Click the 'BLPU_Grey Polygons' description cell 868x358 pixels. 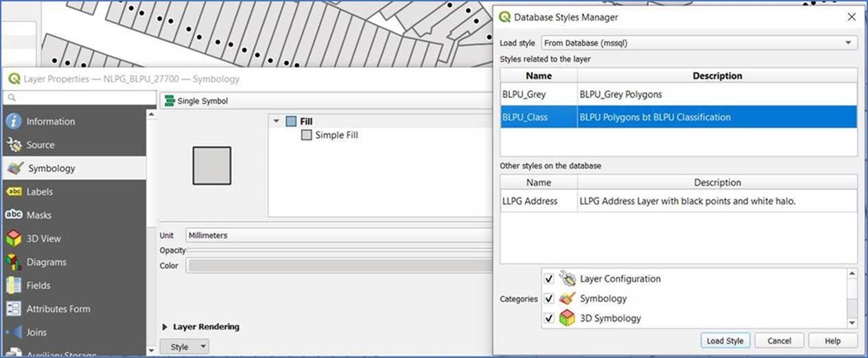tap(717, 94)
